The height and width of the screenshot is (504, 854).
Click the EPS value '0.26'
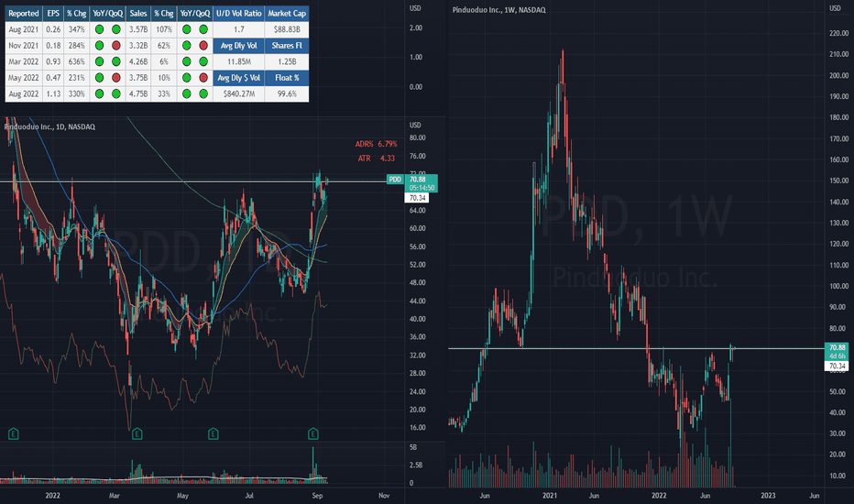tap(53, 29)
